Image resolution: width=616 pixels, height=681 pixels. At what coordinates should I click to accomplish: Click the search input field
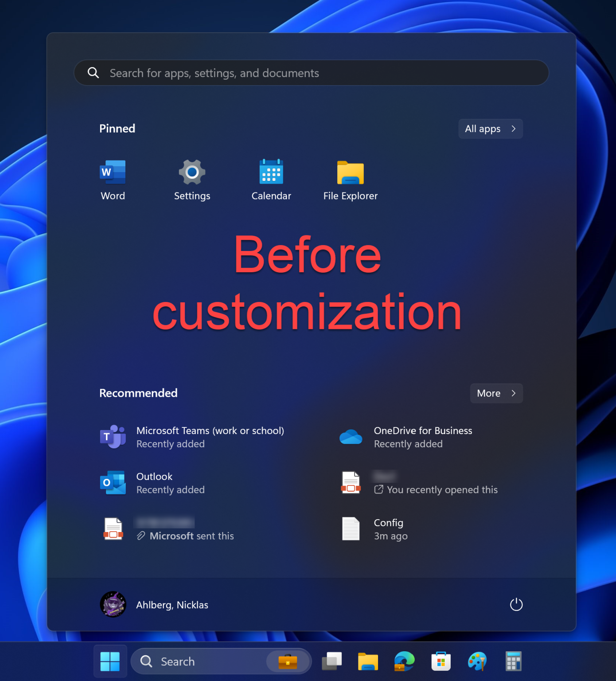point(310,73)
